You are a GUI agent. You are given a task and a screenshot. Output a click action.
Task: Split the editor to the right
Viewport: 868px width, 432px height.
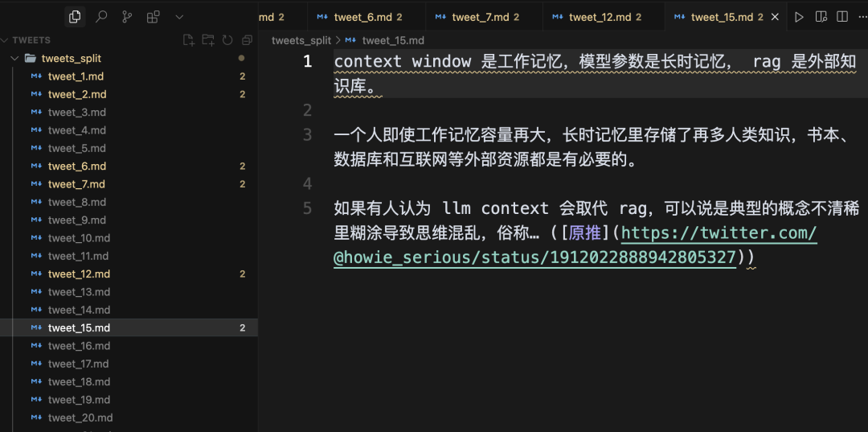(x=842, y=17)
